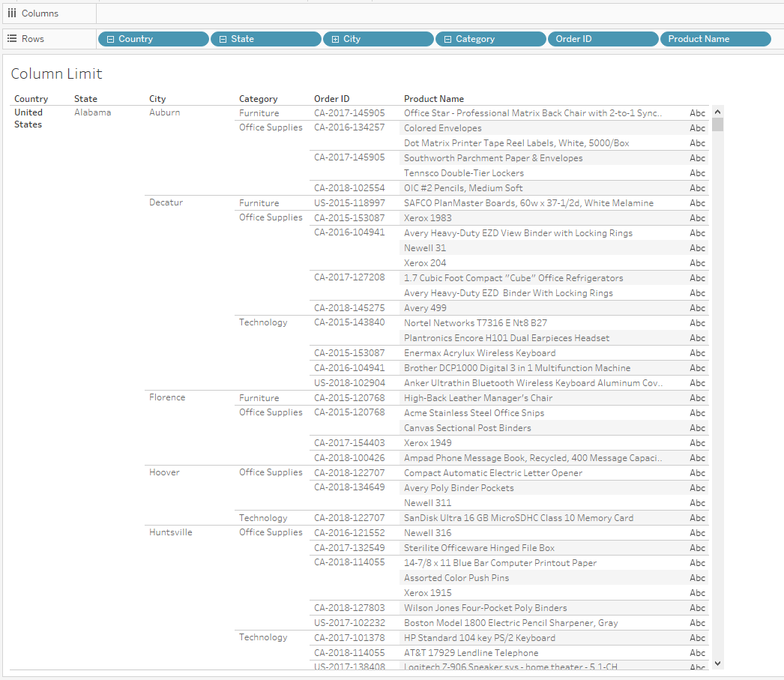This screenshot has height=680, width=784.
Task: Select Enermax Acrylux Wireless Keyboard
Action: 480,353
